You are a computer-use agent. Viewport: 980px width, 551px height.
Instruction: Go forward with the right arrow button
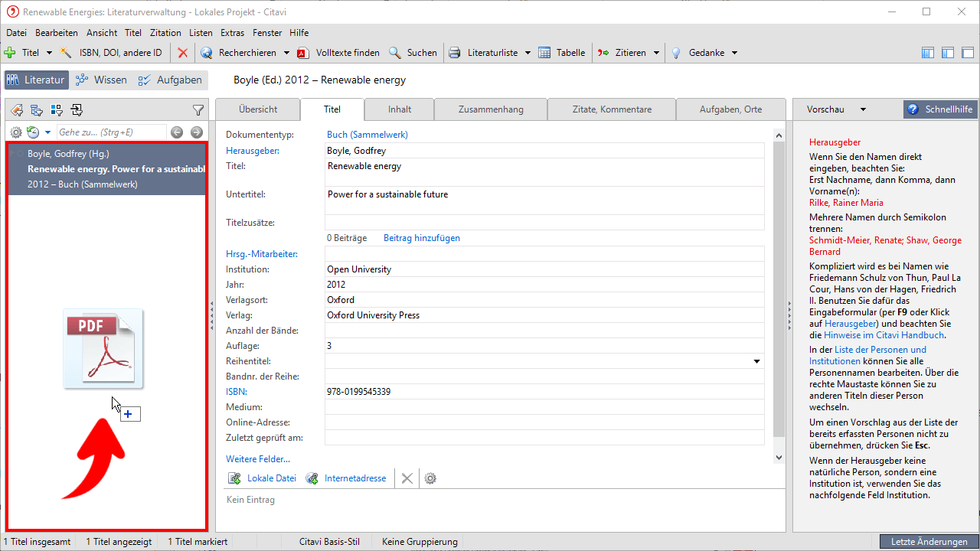[x=197, y=132]
